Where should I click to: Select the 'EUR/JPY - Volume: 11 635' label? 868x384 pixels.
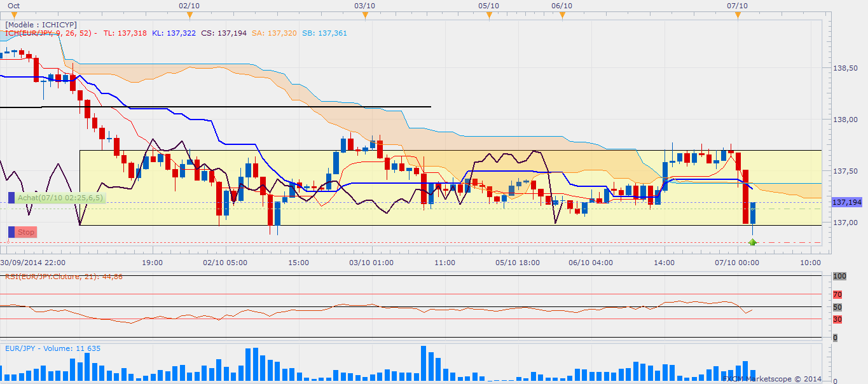click(x=53, y=348)
